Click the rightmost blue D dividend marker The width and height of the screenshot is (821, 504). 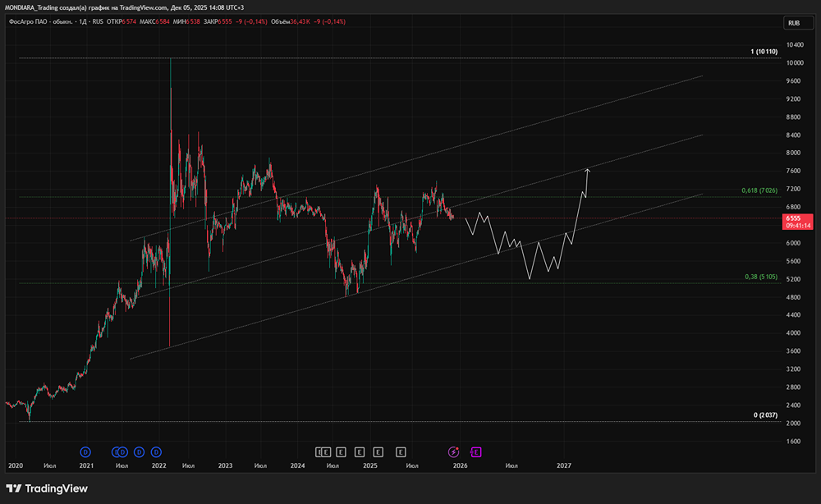[156, 451]
